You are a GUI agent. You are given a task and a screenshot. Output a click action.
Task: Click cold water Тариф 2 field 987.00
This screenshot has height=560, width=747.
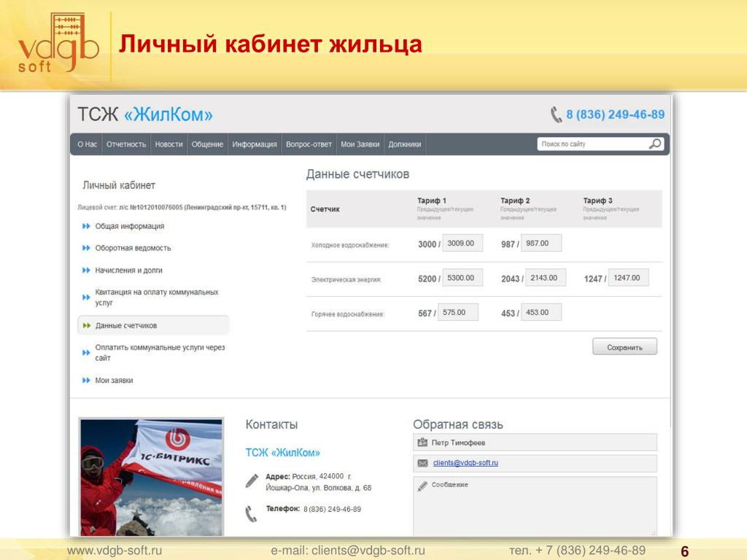(541, 243)
